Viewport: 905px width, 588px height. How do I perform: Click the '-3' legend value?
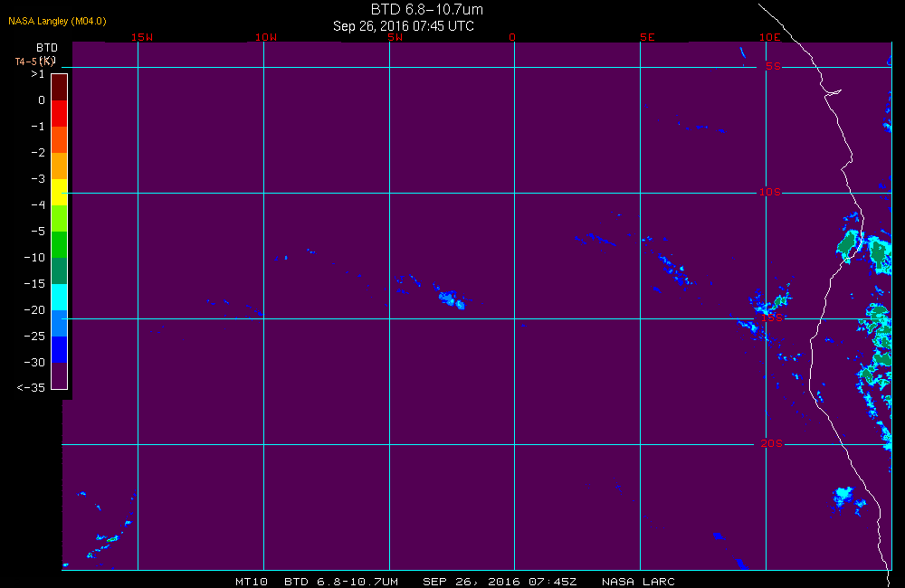coord(38,179)
